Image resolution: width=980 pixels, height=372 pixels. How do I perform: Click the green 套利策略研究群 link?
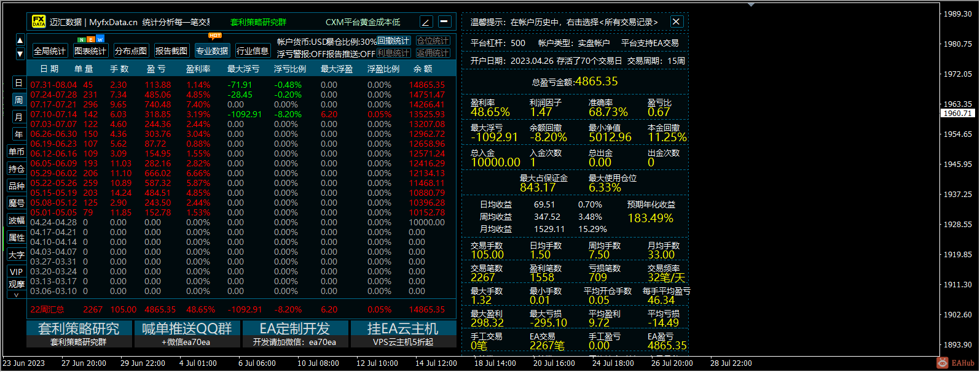(x=258, y=22)
